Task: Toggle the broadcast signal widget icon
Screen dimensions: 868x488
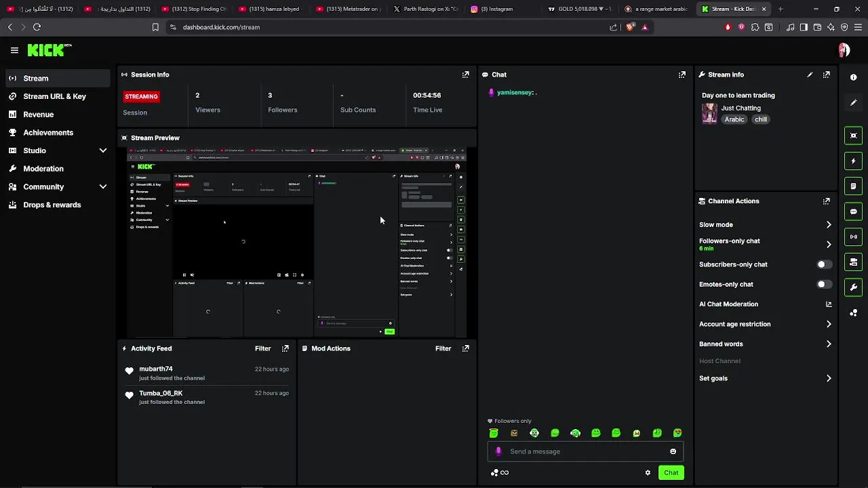Action: 853,237
